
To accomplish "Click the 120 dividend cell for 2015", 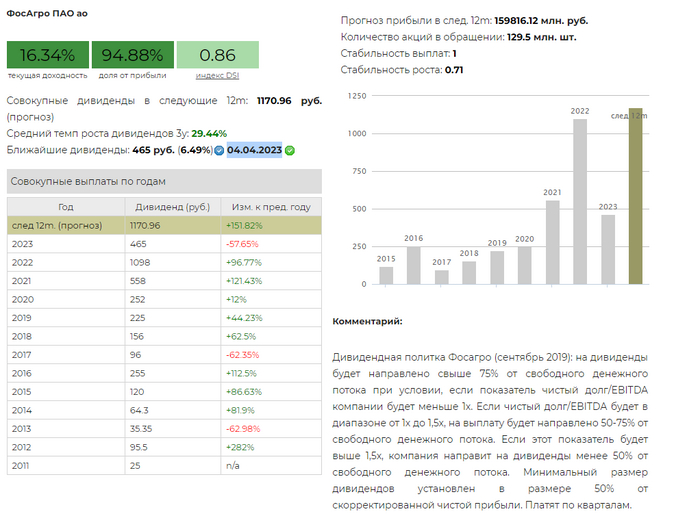I will point(172,392).
